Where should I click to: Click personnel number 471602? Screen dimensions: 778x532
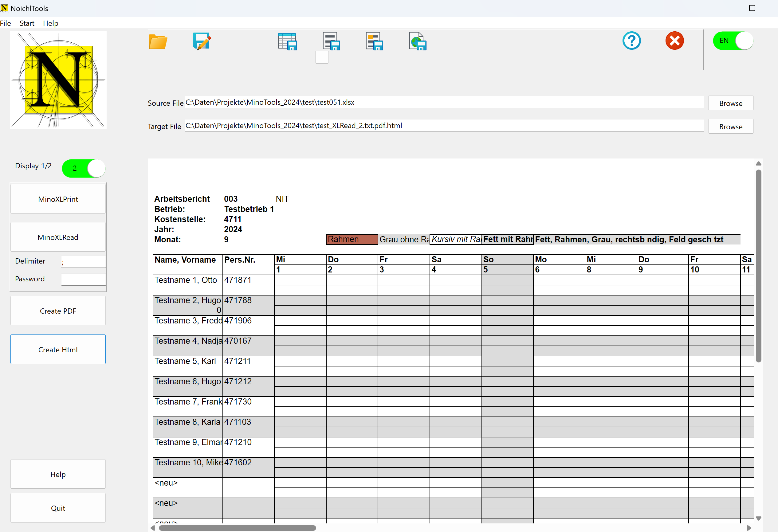pos(238,463)
